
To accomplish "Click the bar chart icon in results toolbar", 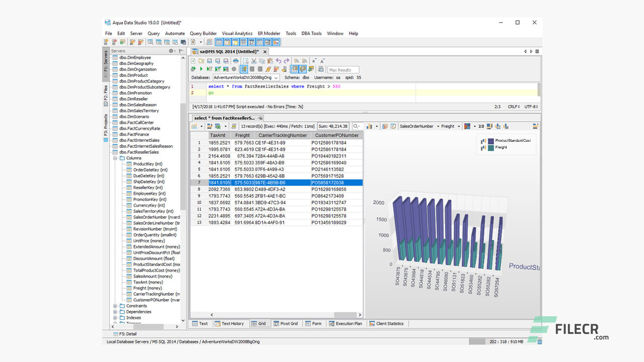I will [369, 126].
